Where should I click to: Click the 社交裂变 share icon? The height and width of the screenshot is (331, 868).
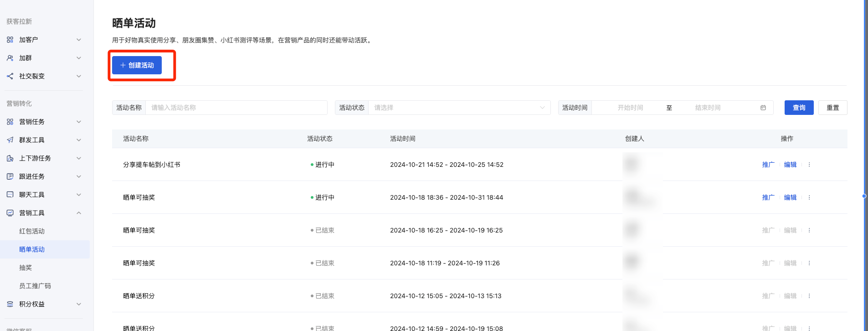coord(10,76)
